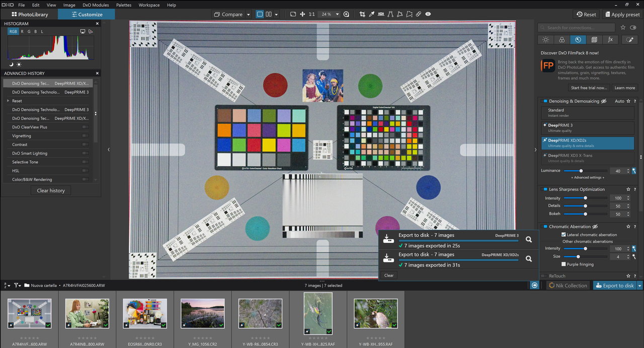Adjust Lens Sharpness Bokeh slider
Screen dimensions: 644x348
pos(585,214)
